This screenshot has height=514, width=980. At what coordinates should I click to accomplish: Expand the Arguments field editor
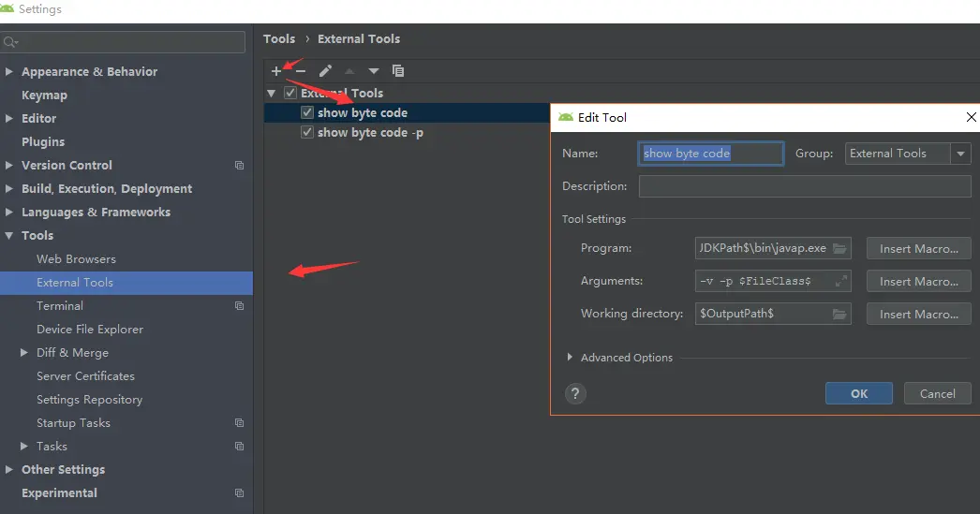tap(841, 281)
